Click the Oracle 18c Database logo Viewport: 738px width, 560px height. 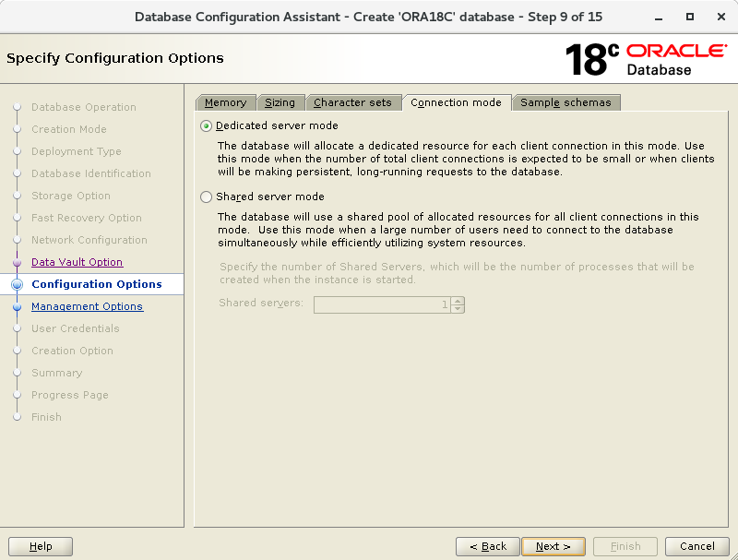pos(647,59)
